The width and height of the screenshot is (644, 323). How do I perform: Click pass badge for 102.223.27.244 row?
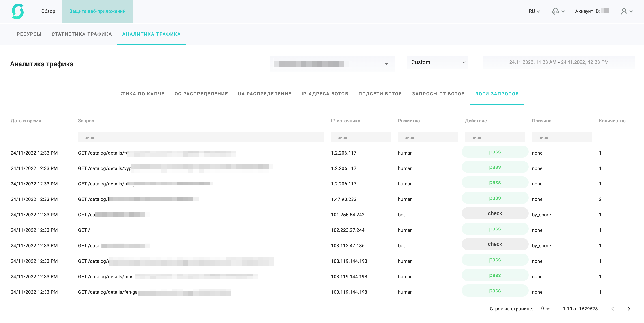[495, 229]
